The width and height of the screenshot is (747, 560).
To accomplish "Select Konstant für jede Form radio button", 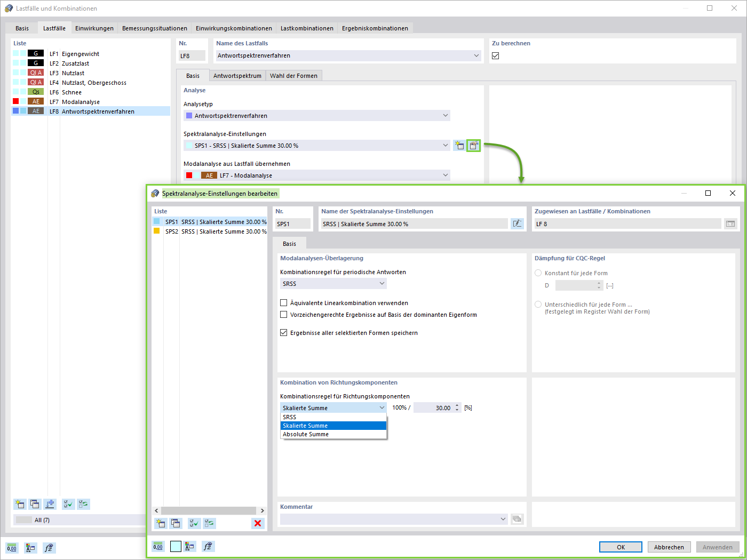I will (538, 273).
